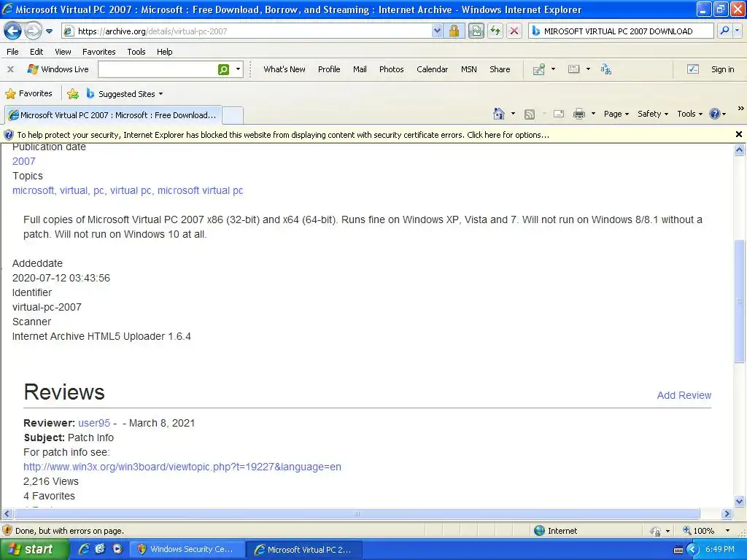The image size is (747, 560).
Task: Click What's New in Windows Live toolbar
Action: click(x=285, y=69)
